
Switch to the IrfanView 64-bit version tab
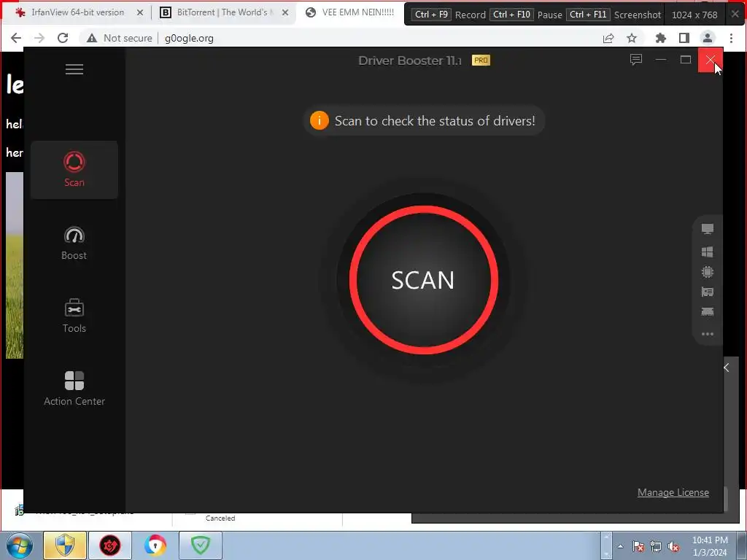point(78,12)
